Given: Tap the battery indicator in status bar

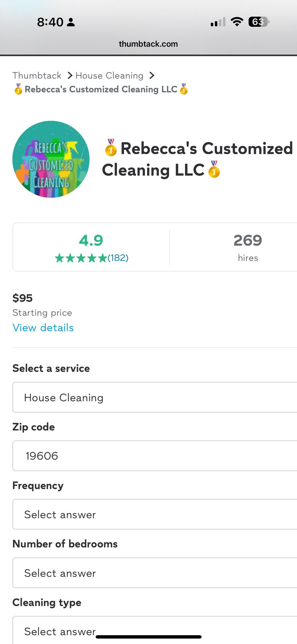Looking at the screenshot, I should [x=259, y=22].
